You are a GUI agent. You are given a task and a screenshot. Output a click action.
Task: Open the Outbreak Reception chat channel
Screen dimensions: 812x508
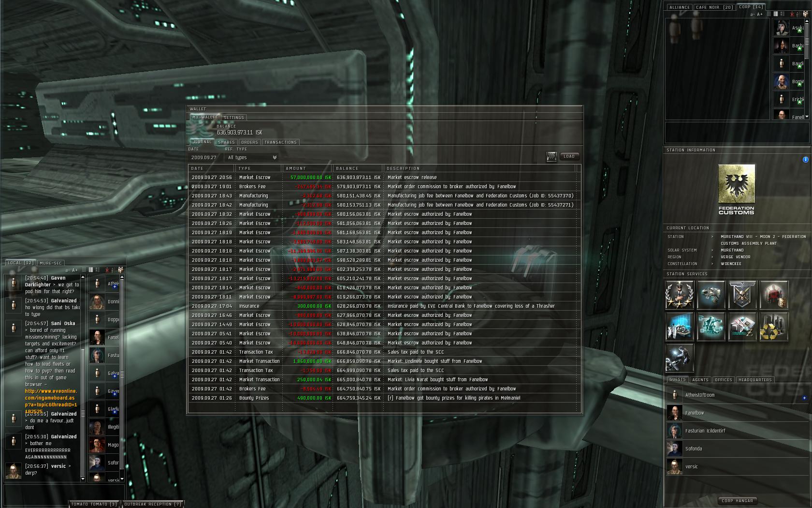pyautogui.click(x=153, y=504)
